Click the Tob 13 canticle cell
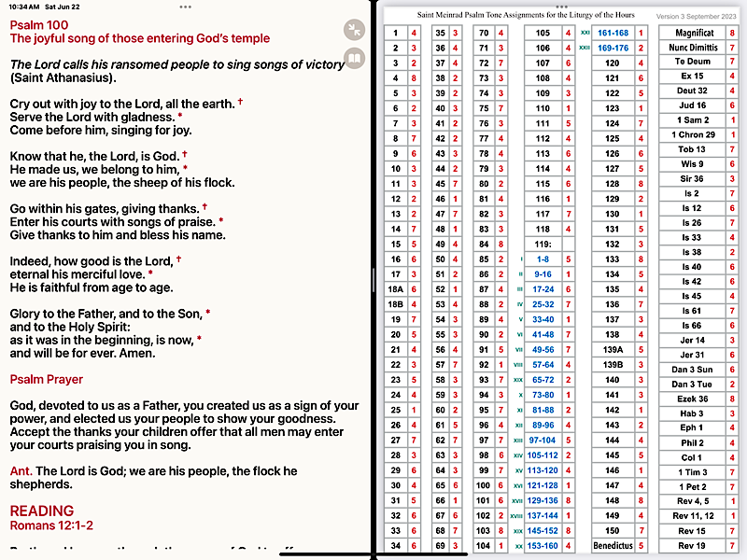 tap(694, 149)
